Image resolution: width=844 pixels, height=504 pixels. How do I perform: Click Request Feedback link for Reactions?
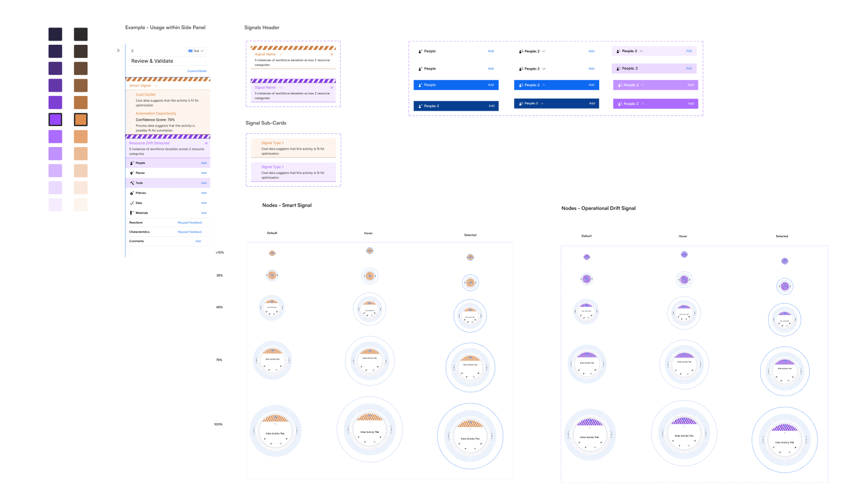(190, 222)
